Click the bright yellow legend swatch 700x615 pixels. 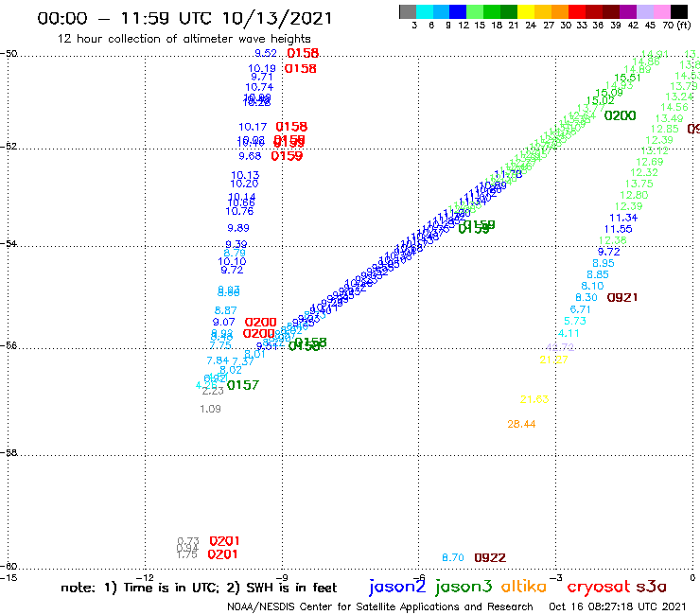(526, 11)
